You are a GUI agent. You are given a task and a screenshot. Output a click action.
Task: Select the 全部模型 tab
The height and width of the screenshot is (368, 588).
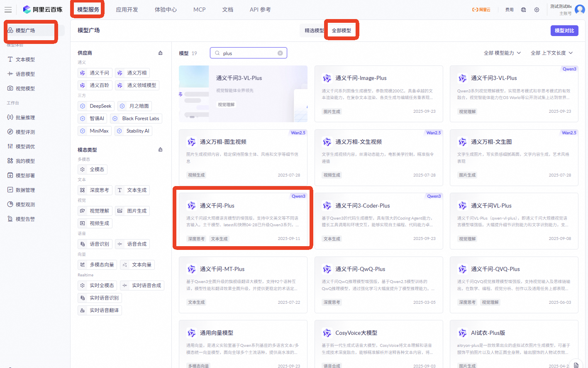point(342,30)
